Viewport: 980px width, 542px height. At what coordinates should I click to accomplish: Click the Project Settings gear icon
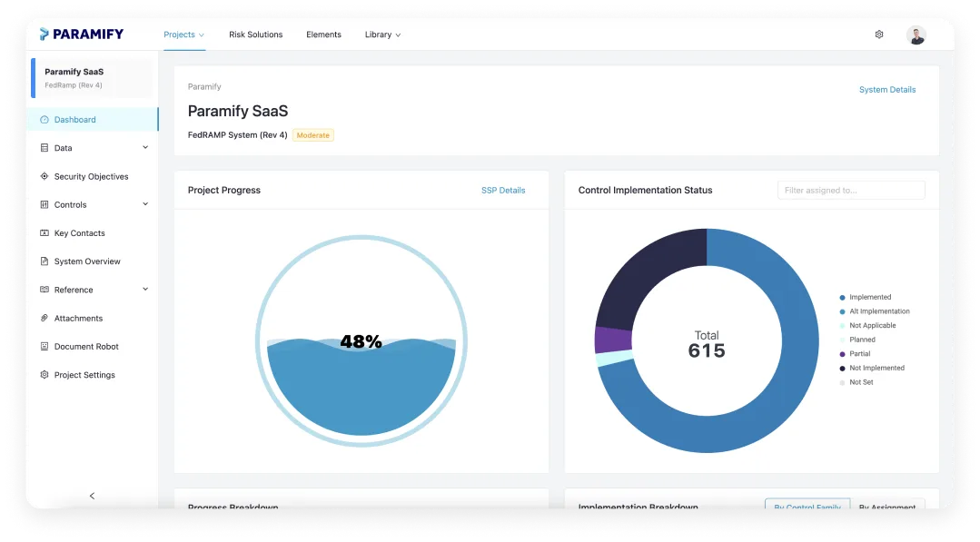[44, 374]
